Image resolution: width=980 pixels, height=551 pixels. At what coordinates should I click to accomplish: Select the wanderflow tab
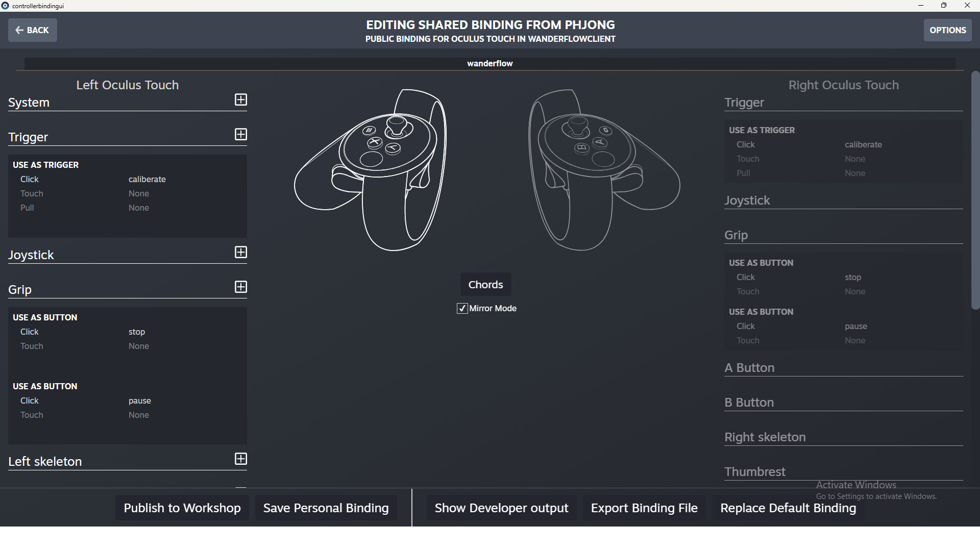(489, 63)
